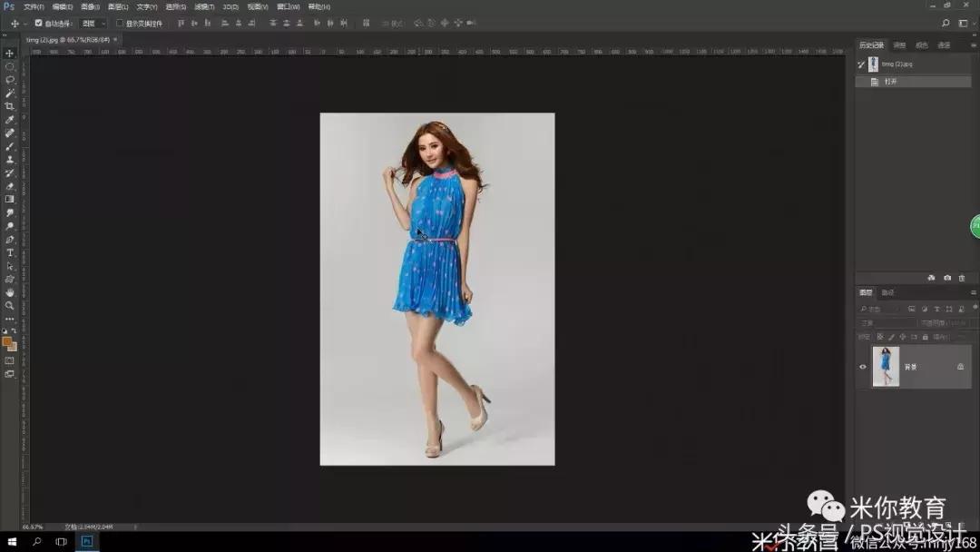Image resolution: width=980 pixels, height=552 pixels.
Task: Open the 图层 auto-select target dropdown
Action: [x=92, y=23]
